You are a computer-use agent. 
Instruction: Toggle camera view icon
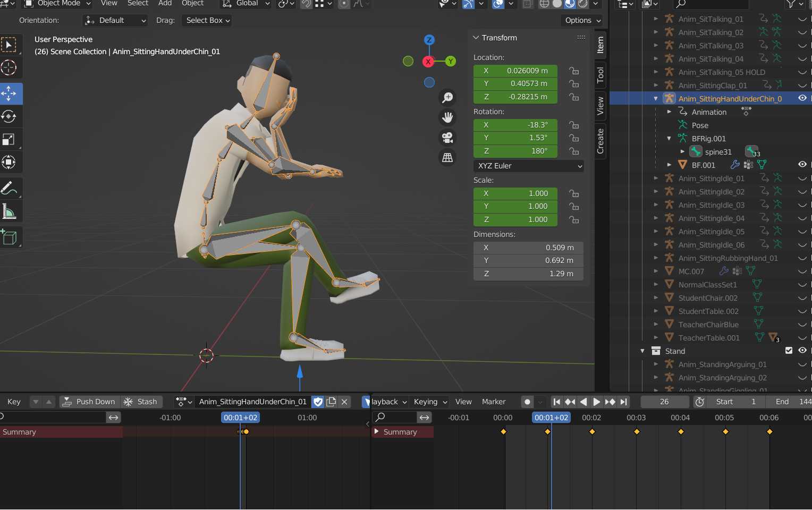pyautogui.click(x=447, y=138)
